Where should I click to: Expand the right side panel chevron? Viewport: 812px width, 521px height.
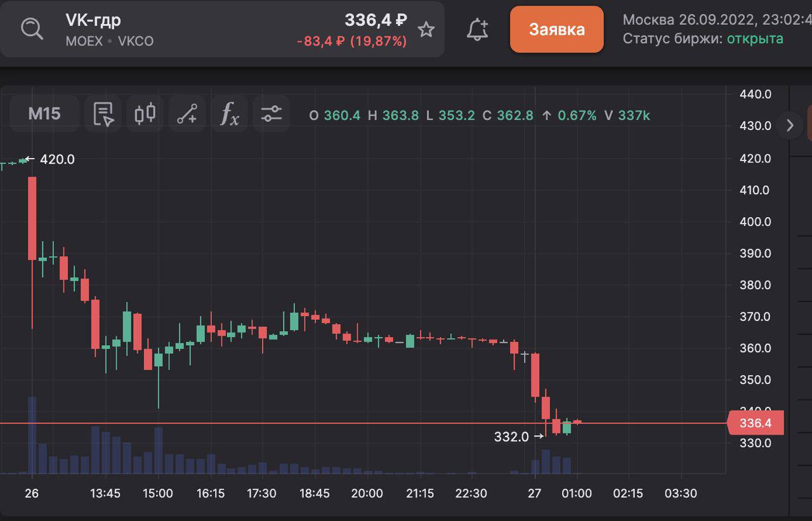point(790,125)
